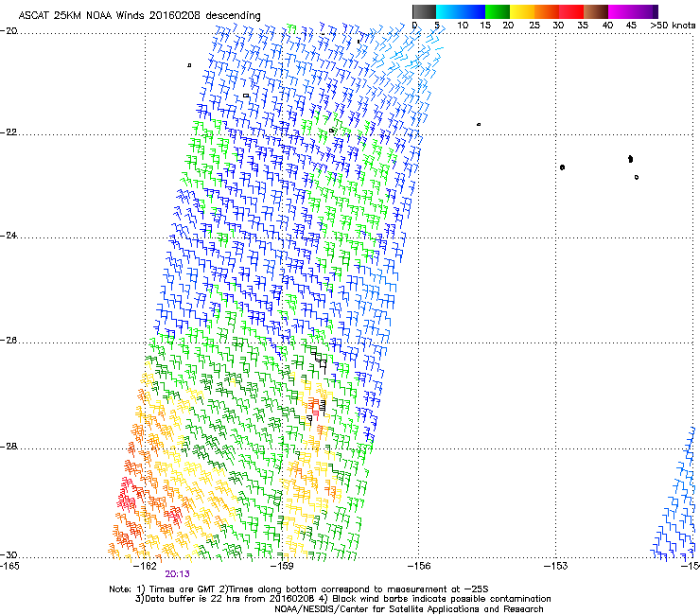
Task: Click the cyan-blue 5-15 knots legend segment
Action: pos(461,11)
